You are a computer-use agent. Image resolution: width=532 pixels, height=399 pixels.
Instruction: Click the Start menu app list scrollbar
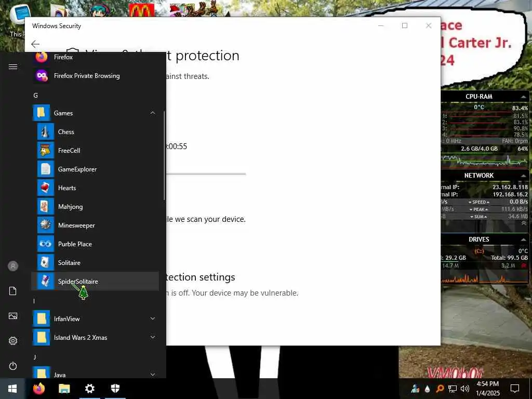[x=164, y=155]
